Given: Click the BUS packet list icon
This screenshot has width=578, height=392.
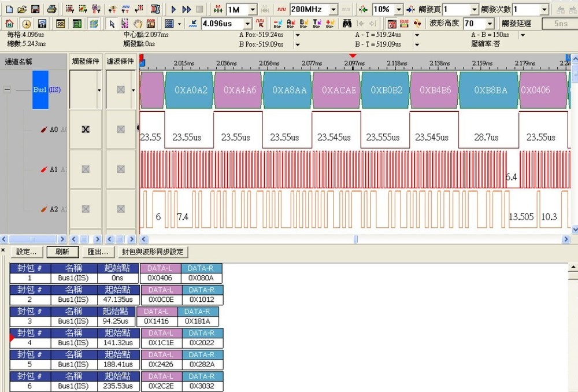Looking at the screenshot, I should [405, 24].
